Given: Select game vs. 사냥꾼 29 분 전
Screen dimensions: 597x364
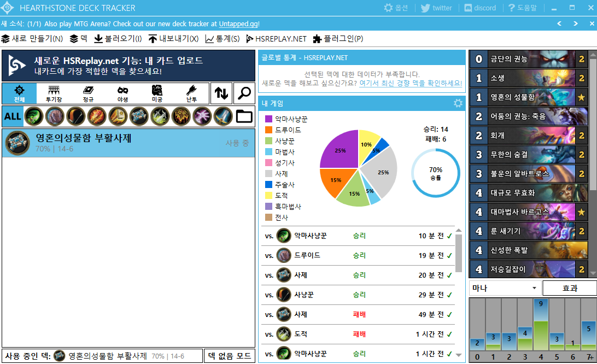Looking at the screenshot, I should 358,295.
